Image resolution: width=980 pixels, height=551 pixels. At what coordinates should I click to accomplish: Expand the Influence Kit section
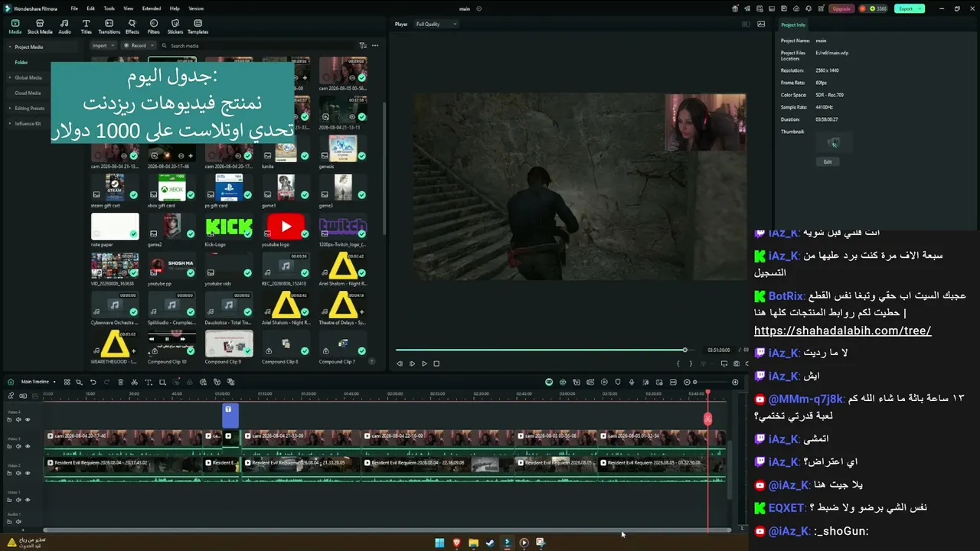pos(10,123)
